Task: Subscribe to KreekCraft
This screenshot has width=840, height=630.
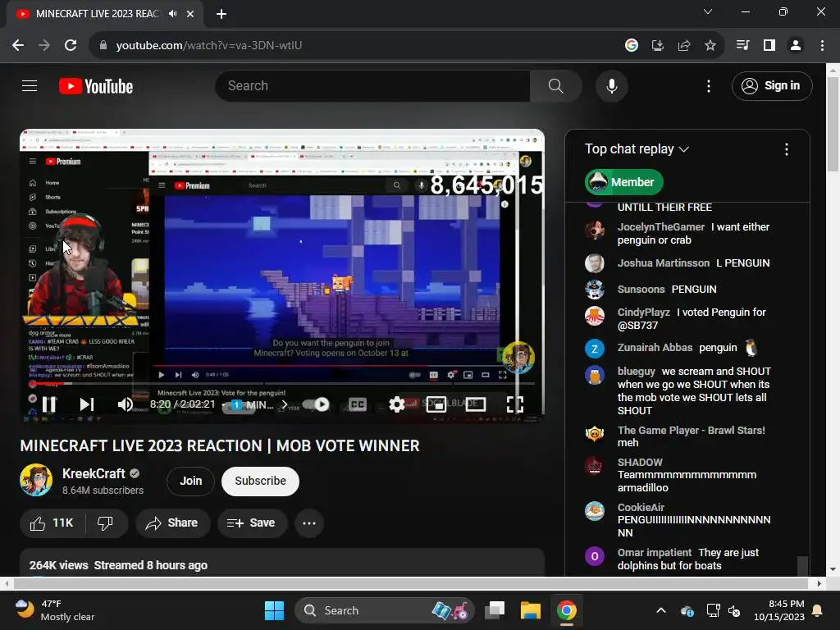Action: [x=260, y=481]
